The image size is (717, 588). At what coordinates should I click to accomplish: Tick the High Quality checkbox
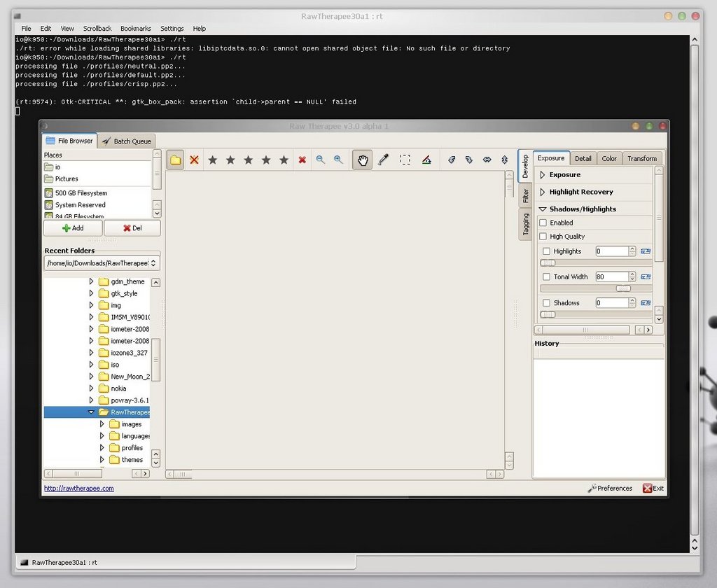click(x=543, y=237)
